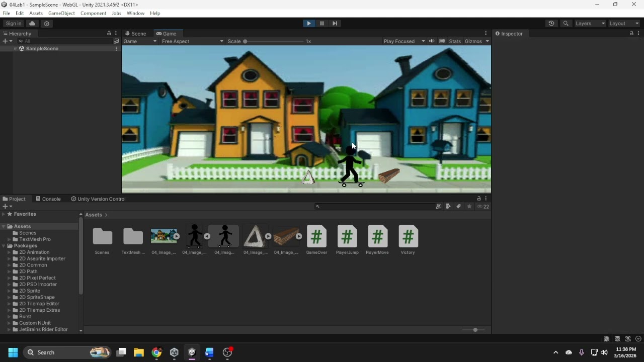
Task: Open the Free Aspect dropdown
Action: coord(192,41)
